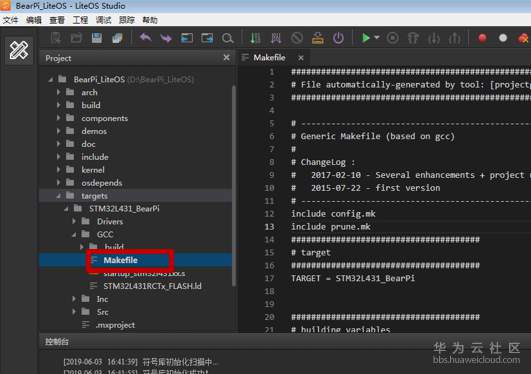
Task: Select the .mxproject file in tree
Action: tap(115, 325)
